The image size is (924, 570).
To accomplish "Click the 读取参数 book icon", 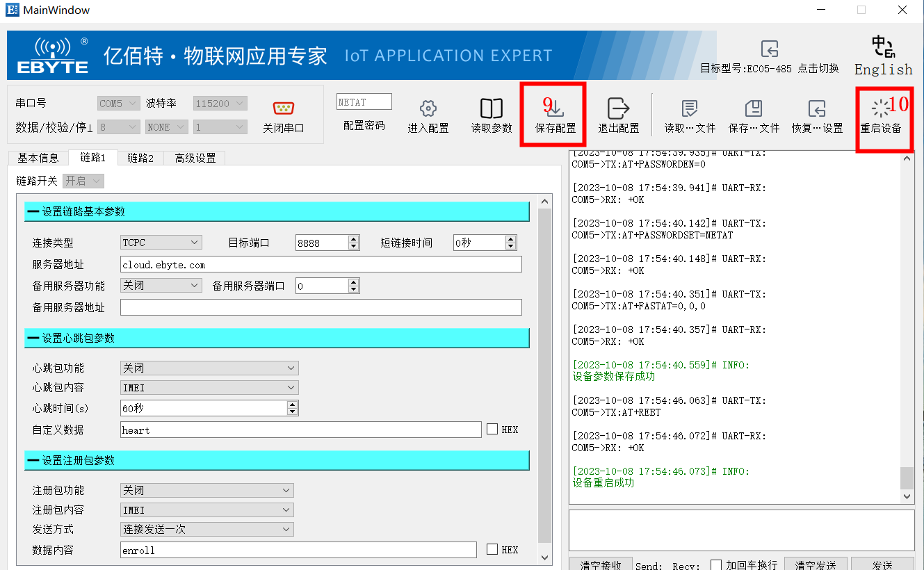I will [492, 109].
